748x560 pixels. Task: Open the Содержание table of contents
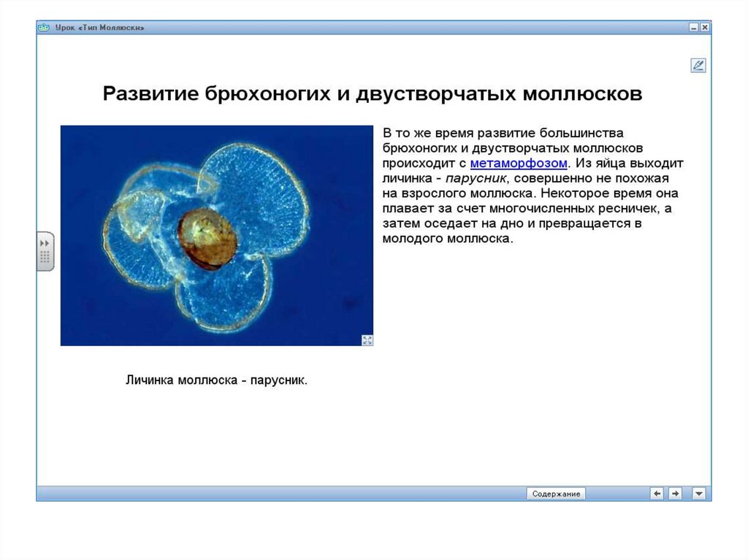click(x=556, y=494)
